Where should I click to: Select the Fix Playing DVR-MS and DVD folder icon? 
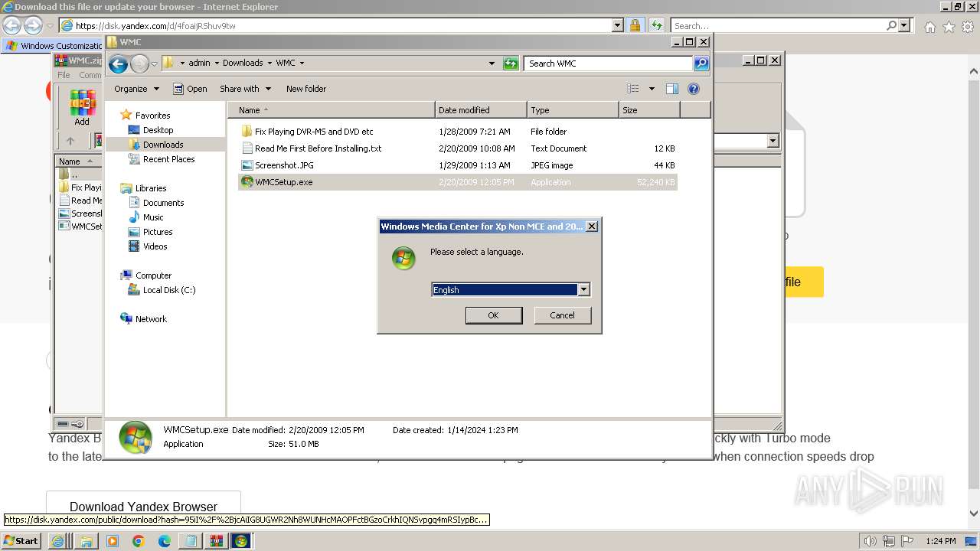(247, 132)
